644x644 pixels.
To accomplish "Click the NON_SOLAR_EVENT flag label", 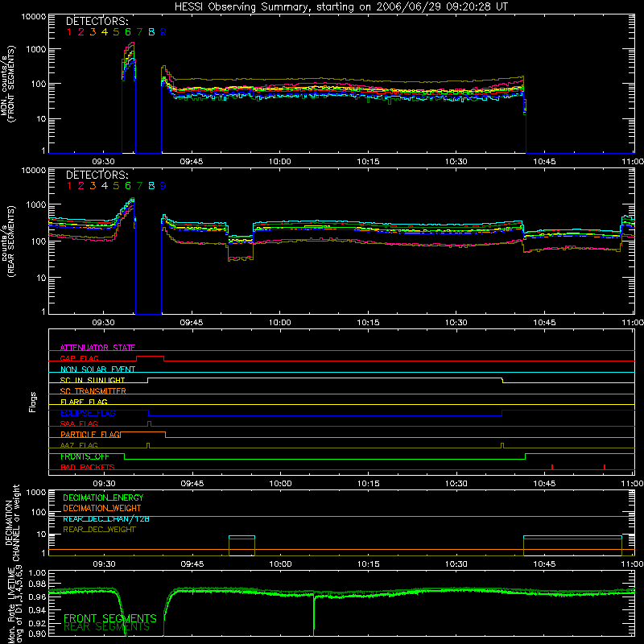I will [x=97, y=369].
